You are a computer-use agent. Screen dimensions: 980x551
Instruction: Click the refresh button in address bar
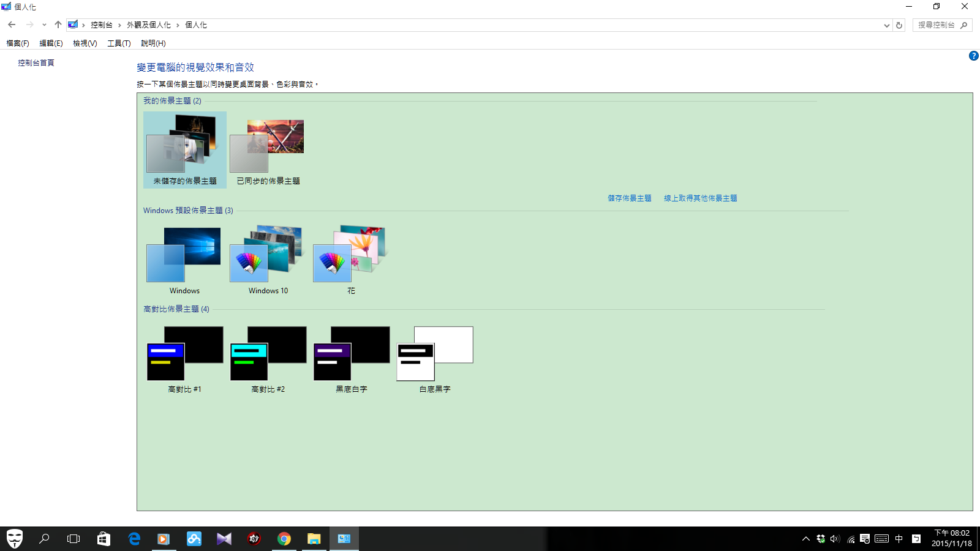point(899,25)
